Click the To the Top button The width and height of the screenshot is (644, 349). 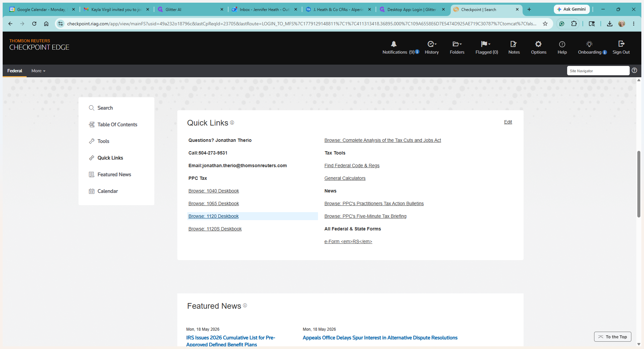(612, 337)
